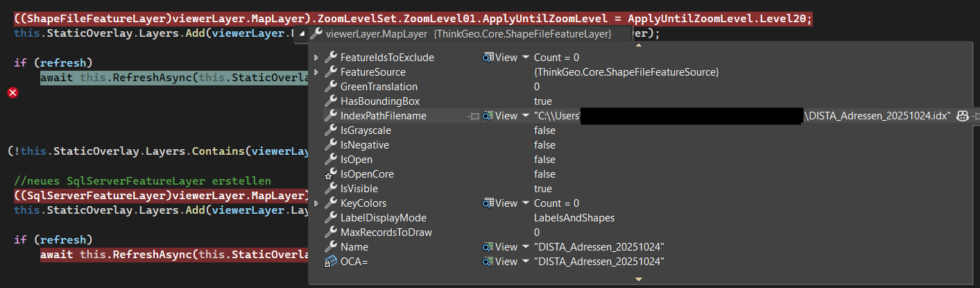Screen dimensions: 980x288
Task: Click the wrench icon beside viewerLayer.MapLayer header
Action: tap(316, 34)
